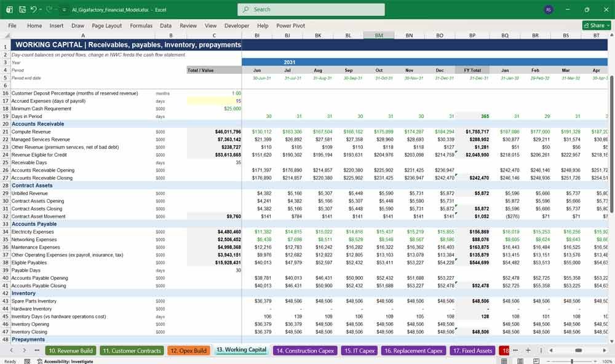Open the Draw ribbon tab

(77, 25)
